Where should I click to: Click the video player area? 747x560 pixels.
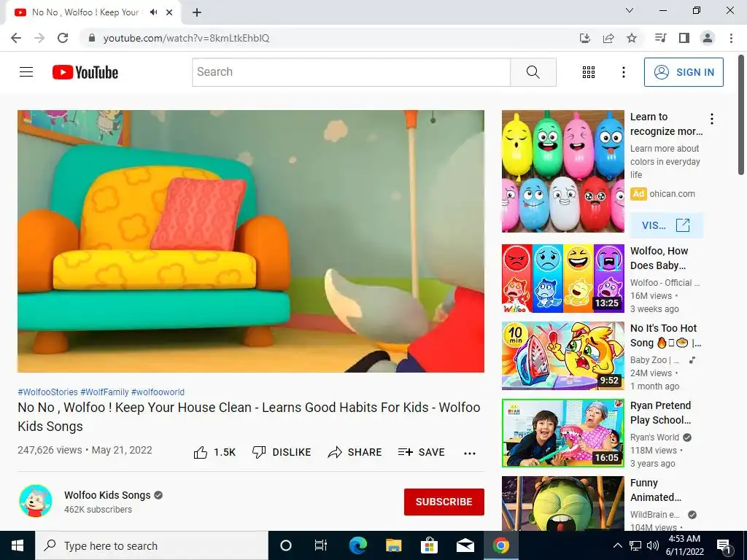click(251, 241)
